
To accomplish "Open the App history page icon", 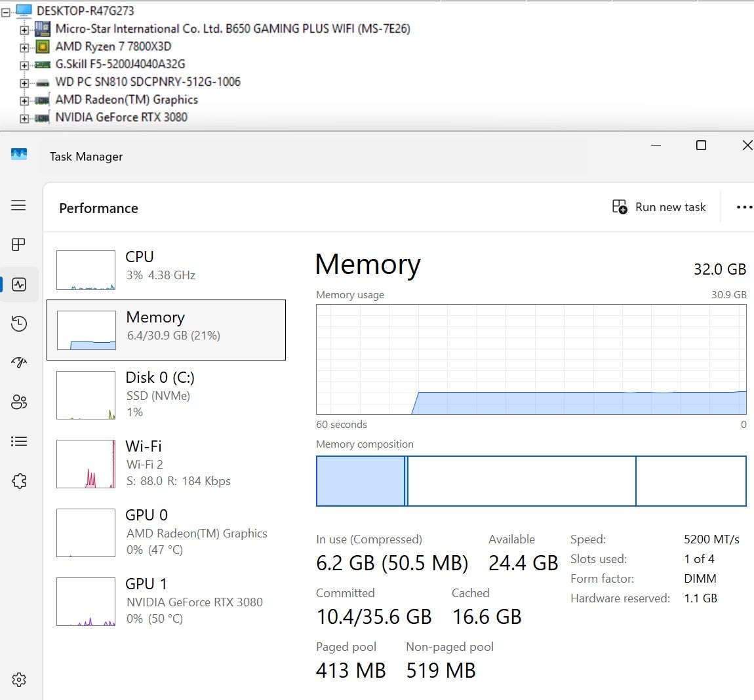I will click(19, 324).
